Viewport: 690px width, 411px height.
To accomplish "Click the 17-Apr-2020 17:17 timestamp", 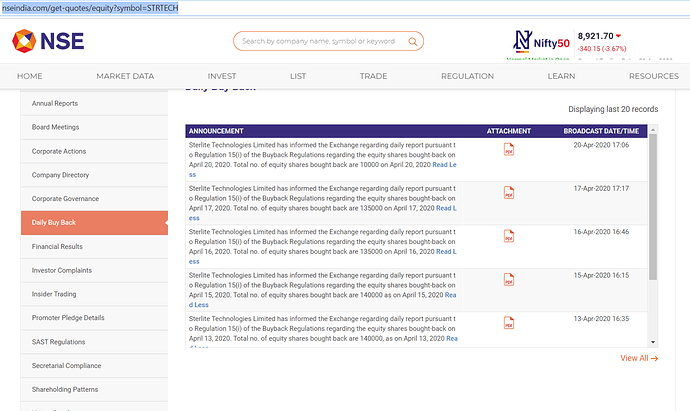I will 601,188.
